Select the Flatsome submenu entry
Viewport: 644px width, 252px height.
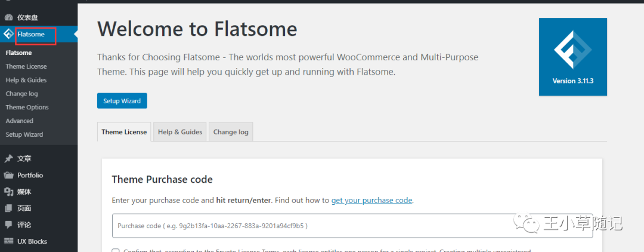[19, 53]
